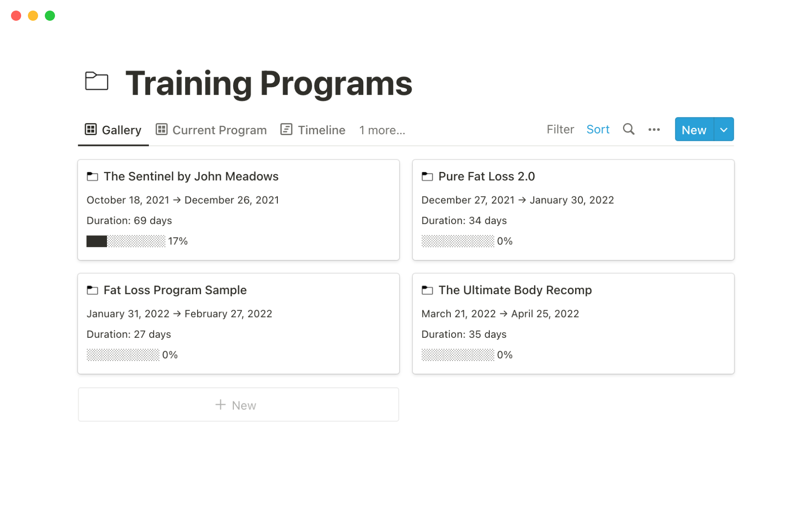Open the Filter options
Viewport: 812px width, 508px height.
560,130
